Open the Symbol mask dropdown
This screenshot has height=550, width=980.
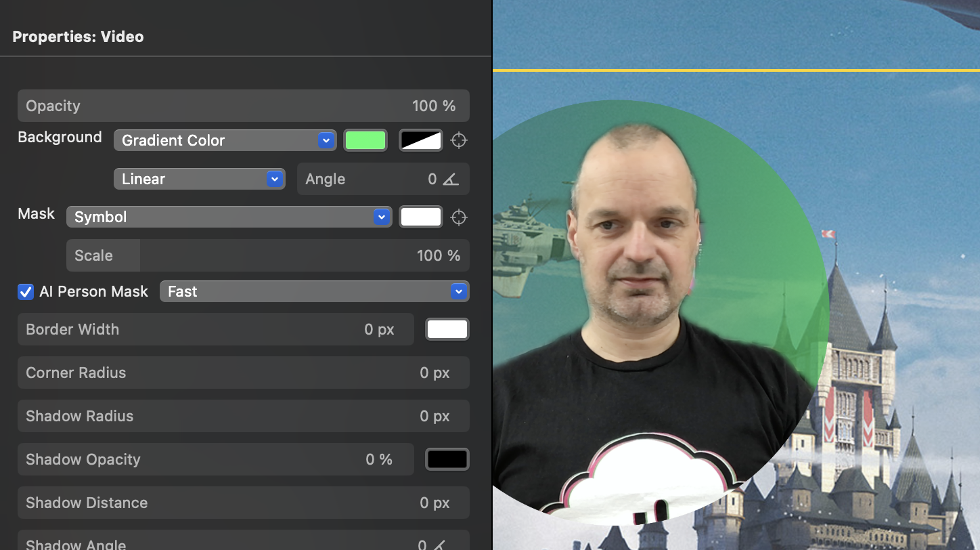229,217
